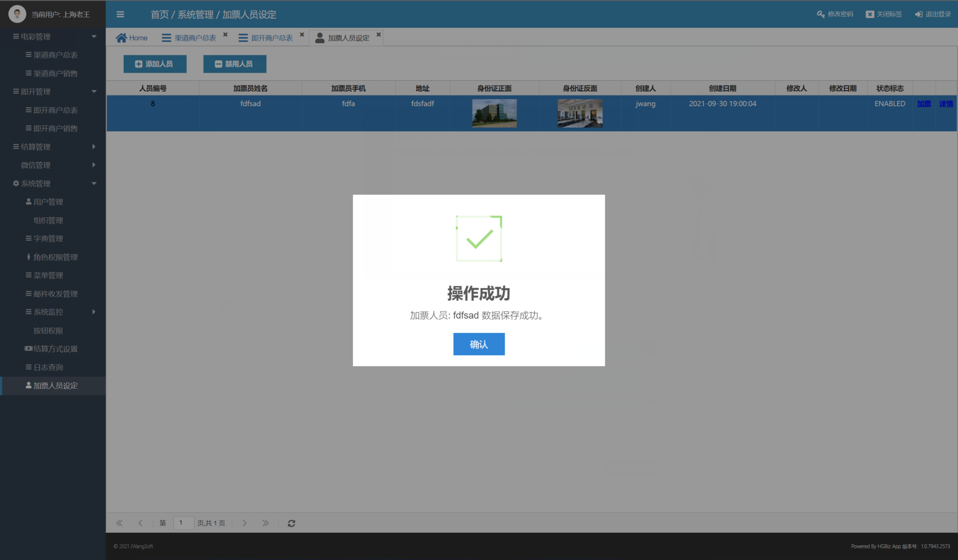The height and width of the screenshot is (560, 958).
Task: Sort by the 创建日期 column header
Action: [723, 88]
